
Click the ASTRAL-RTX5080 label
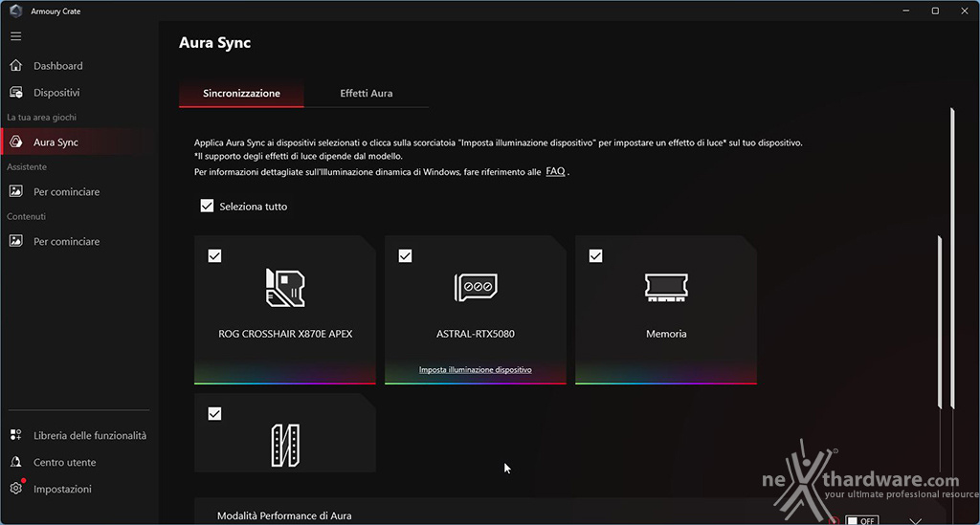click(476, 334)
